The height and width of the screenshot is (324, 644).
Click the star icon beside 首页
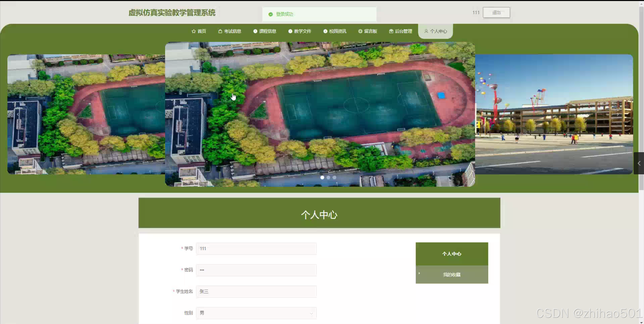coord(193,31)
